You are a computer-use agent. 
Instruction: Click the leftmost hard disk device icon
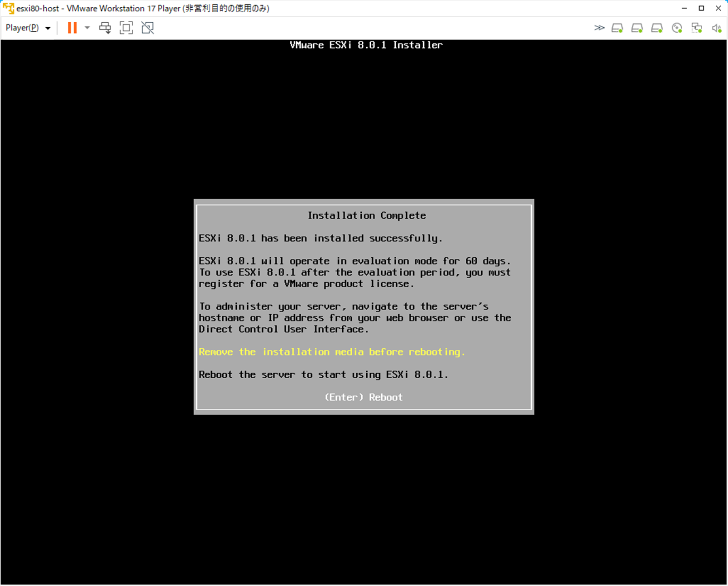(x=617, y=28)
